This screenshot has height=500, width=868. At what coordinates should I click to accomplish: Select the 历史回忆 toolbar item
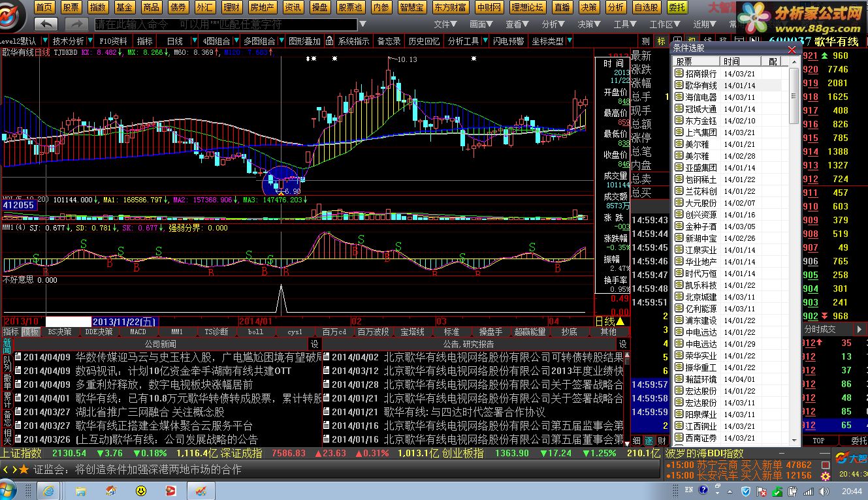click(424, 41)
